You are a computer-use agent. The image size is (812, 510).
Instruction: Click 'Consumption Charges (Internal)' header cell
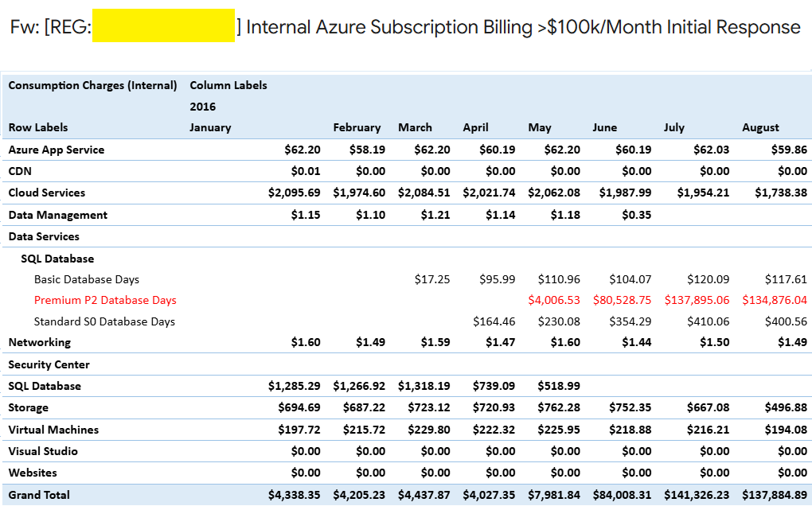pyautogui.click(x=92, y=85)
